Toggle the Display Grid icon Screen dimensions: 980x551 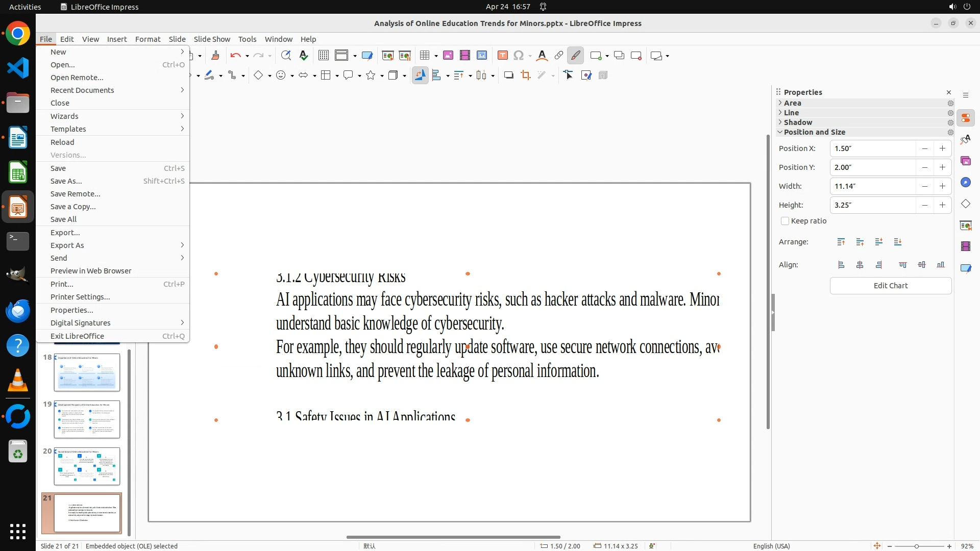click(x=323, y=56)
